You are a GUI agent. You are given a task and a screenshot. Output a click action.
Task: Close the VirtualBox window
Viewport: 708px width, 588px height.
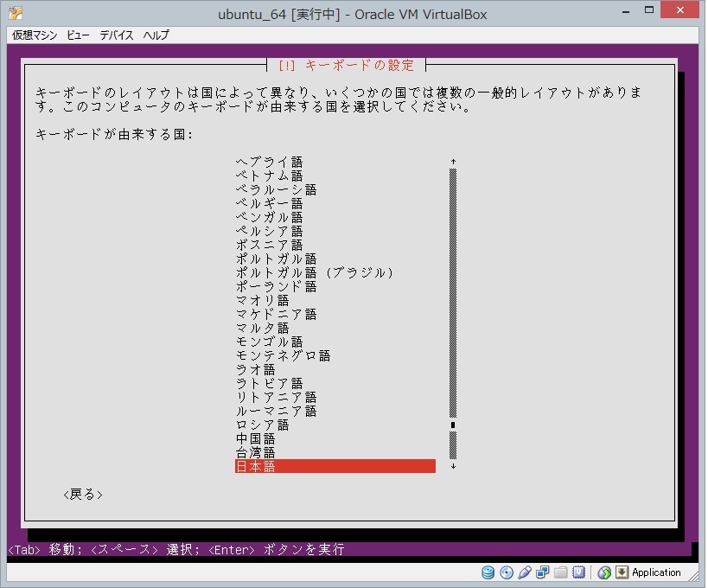(x=680, y=10)
